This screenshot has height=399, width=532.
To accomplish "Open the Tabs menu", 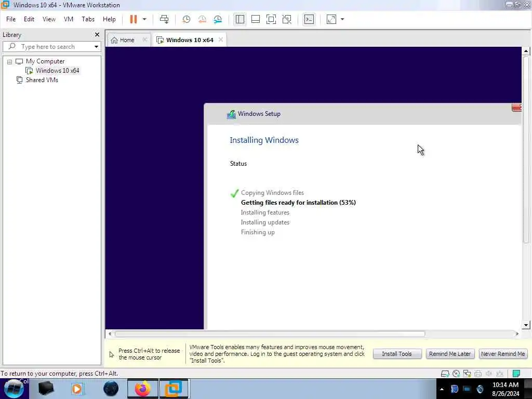I will click(88, 19).
